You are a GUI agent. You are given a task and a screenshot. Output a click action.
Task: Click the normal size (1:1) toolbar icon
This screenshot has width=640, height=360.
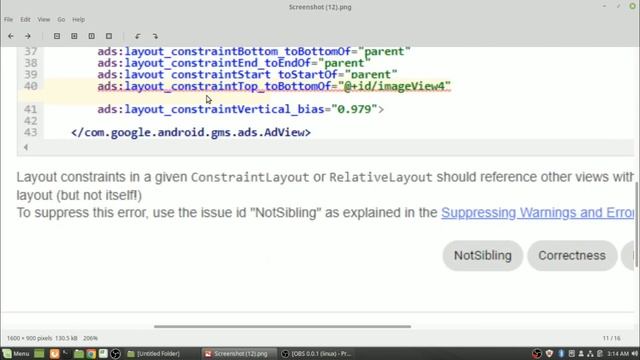pyautogui.click(x=91, y=36)
